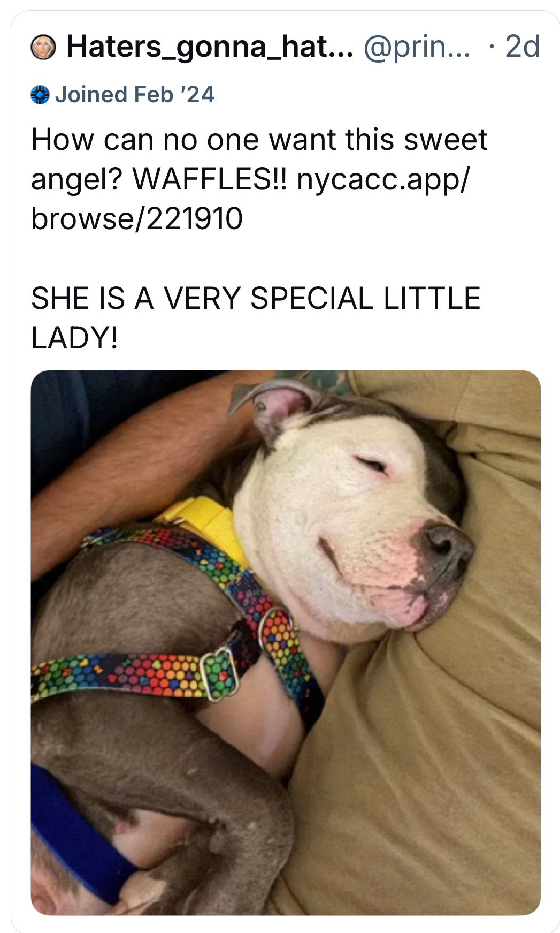Open the @prin... handle
Screen dimensions: 560x933
pyautogui.click(x=417, y=47)
